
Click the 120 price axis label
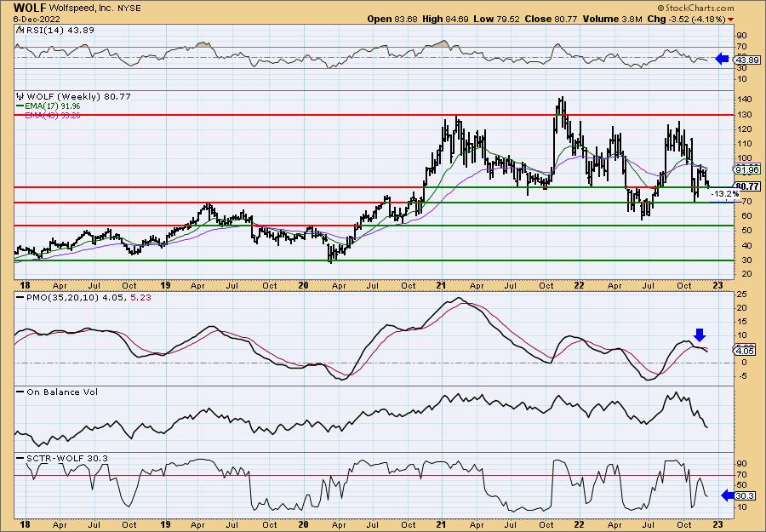746,129
